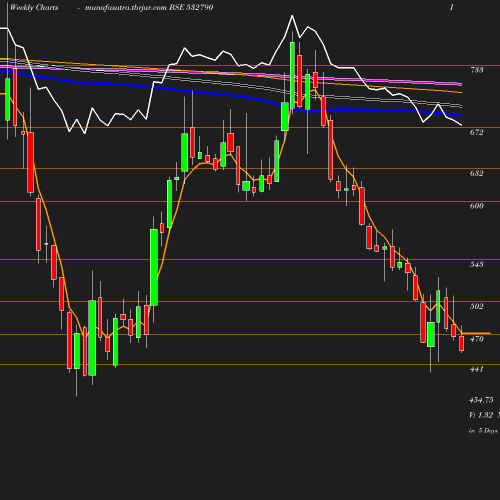Image resolution: width=500 pixels, height=500 pixels.
Task: Click the "in 5 Days" text
Action: 483,431
